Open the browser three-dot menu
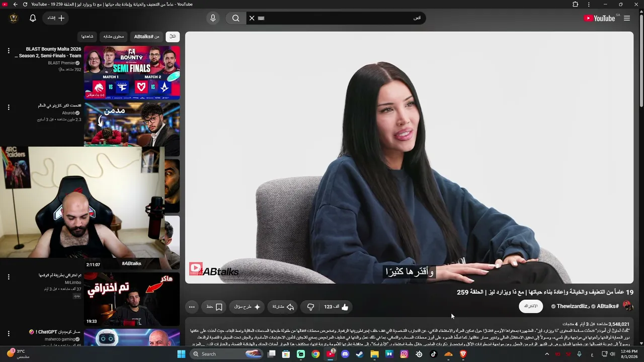 pos(589,5)
